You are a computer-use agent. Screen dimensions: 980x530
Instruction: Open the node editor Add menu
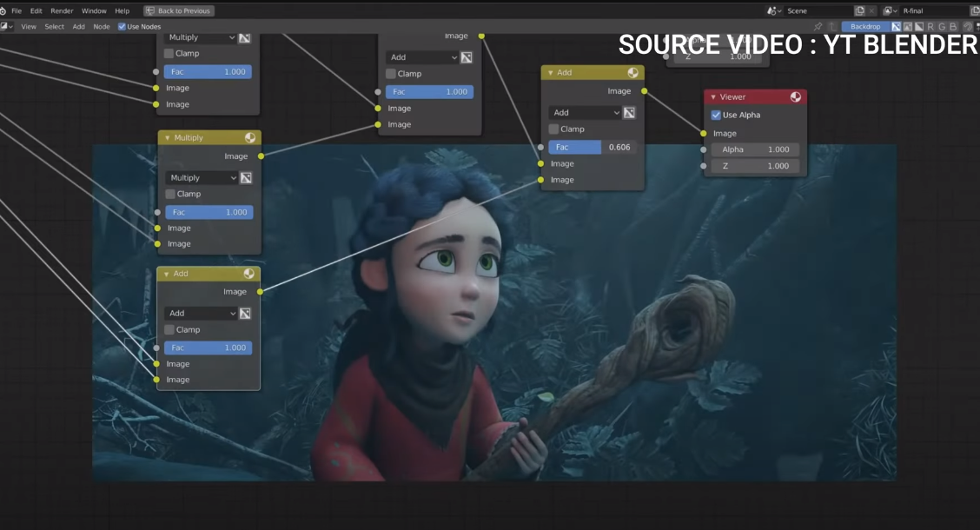pyautogui.click(x=79, y=26)
